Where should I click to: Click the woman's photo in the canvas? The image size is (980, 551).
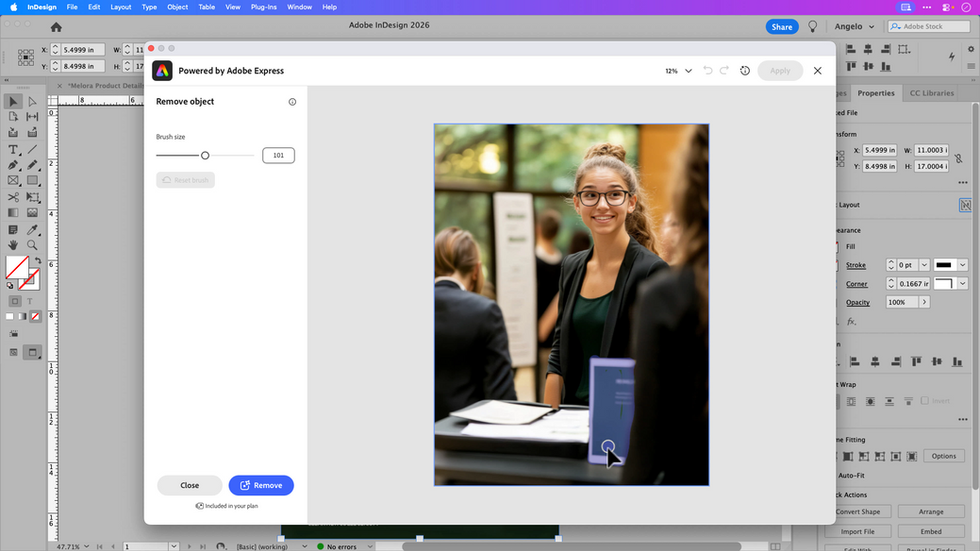[x=571, y=304]
